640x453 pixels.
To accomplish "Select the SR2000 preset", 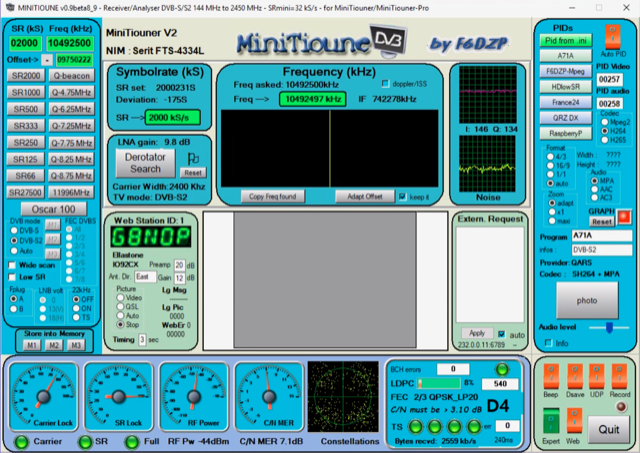I will click(26, 76).
